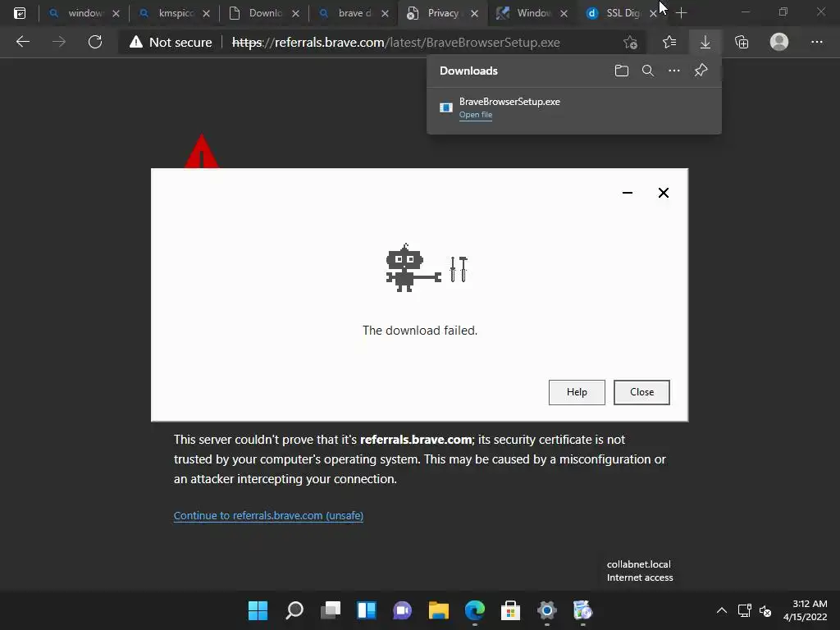Switch to the 'window' search tab
840x630 pixels.
(x=84, y=13)
